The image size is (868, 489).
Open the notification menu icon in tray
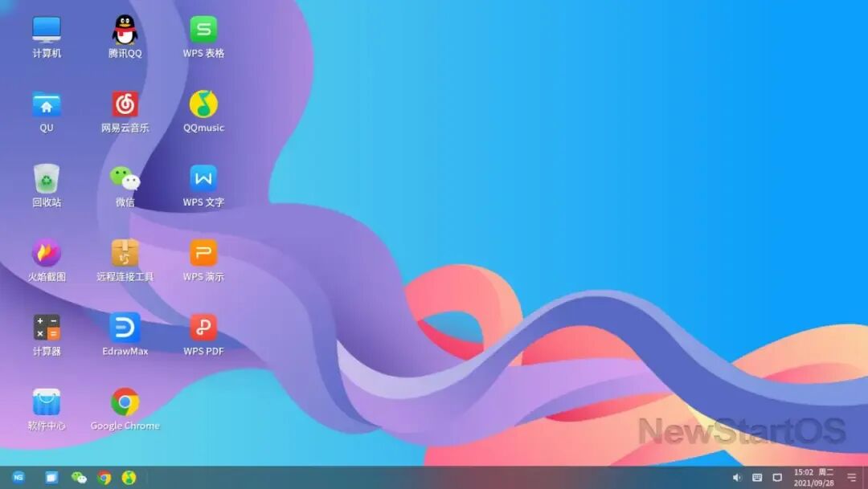tap(851, 478)
